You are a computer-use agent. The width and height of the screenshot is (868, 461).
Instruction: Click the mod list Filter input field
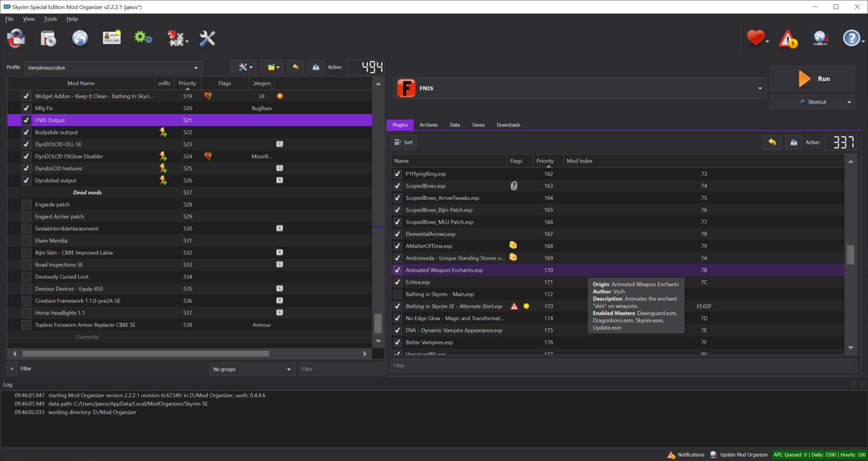341,369
